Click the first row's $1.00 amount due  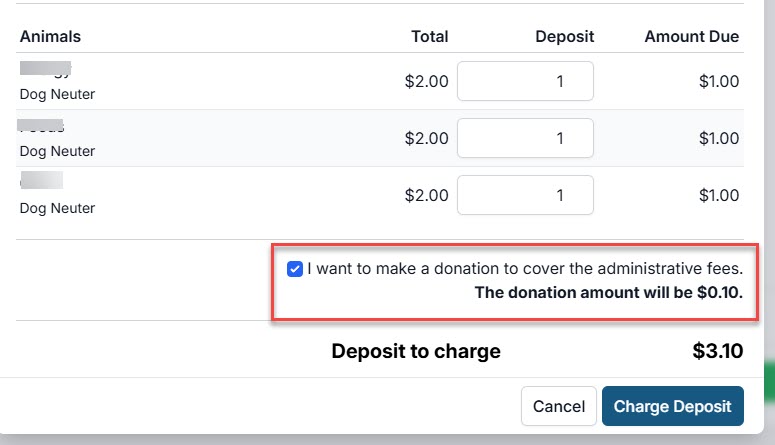pos(718,81)
